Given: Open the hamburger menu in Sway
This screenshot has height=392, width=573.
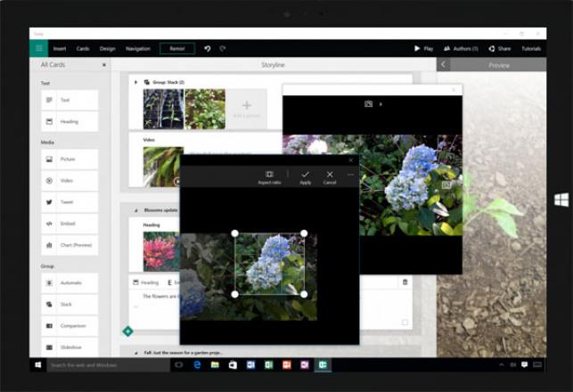Looking at the screenshot, I should pyautogui.click(x=38, y=48).
